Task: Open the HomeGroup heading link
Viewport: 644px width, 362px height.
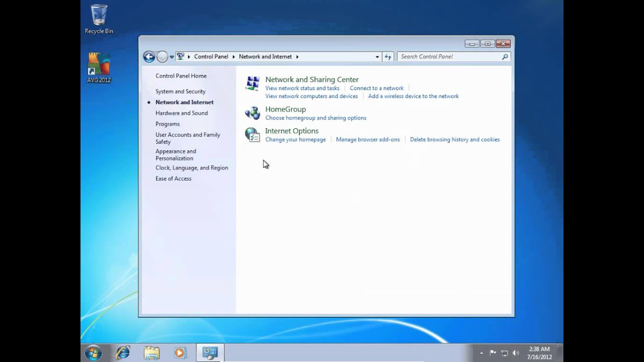Action: pyautogui.click(x=285, y=109)
